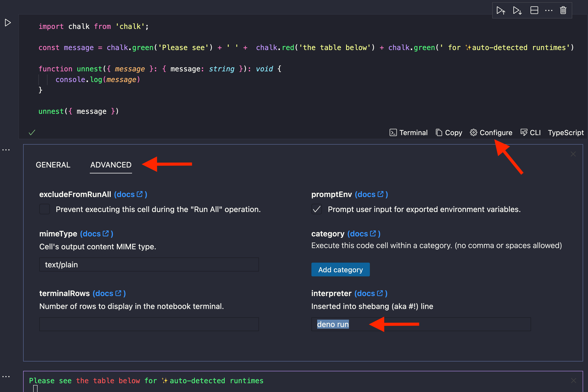Click the Add category button
The width and height of the screenshot is (588, 392).
coord(341,269)
